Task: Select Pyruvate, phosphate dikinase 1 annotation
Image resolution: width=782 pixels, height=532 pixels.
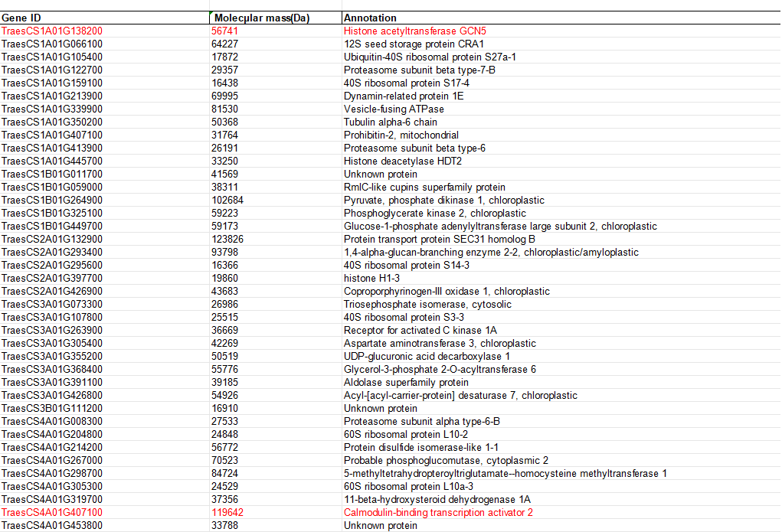Action: (444, 200)
